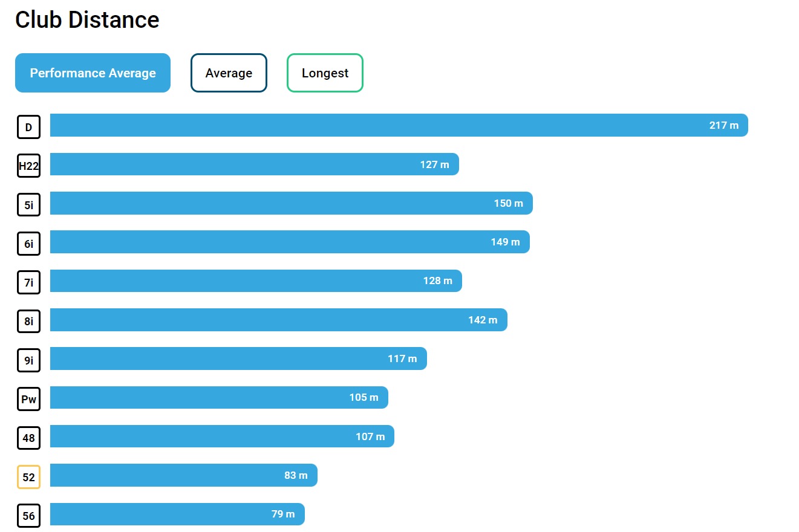Image resolution: width=799 pixels, height=532 pixels.
Task: Select the 8i iron badge
Action: click(28, 321)
